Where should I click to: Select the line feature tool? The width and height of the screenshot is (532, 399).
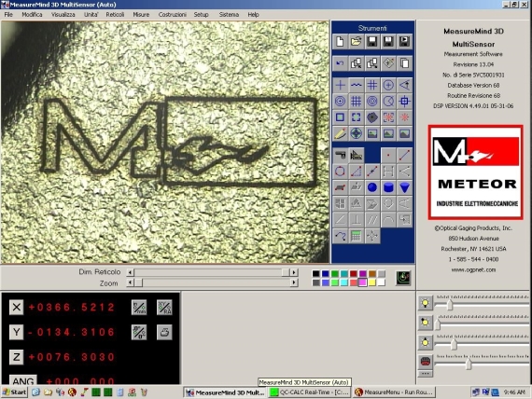click(x=404, y=156)
